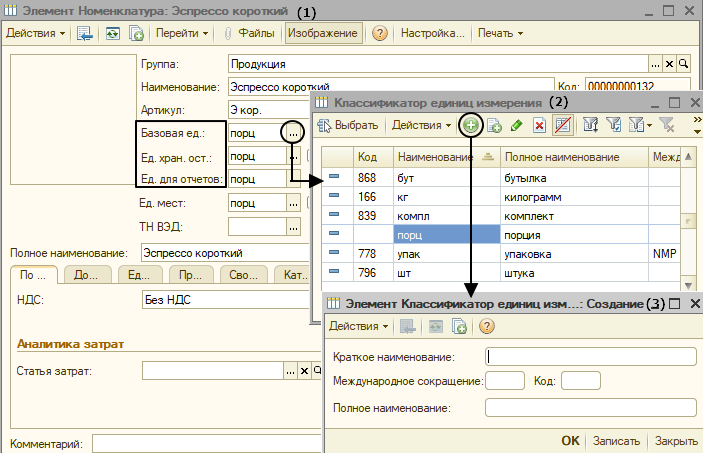Click the Наименование input field

[x=391, y=87]
